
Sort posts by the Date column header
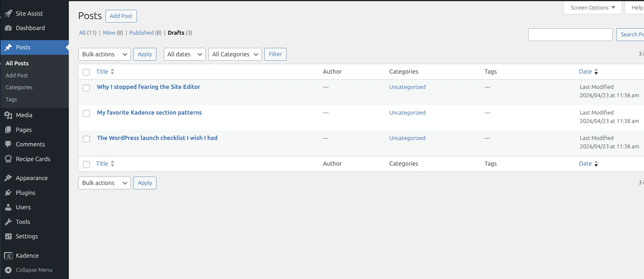(x=585, y=72)
